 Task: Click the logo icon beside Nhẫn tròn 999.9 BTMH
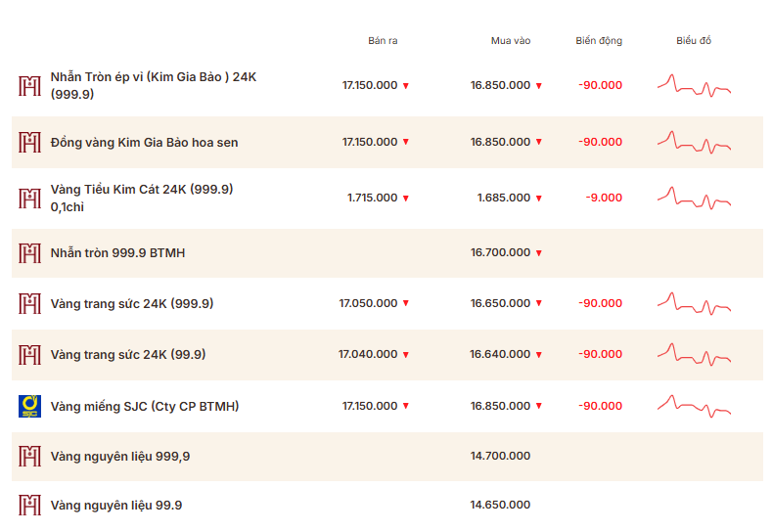[29, 252]
